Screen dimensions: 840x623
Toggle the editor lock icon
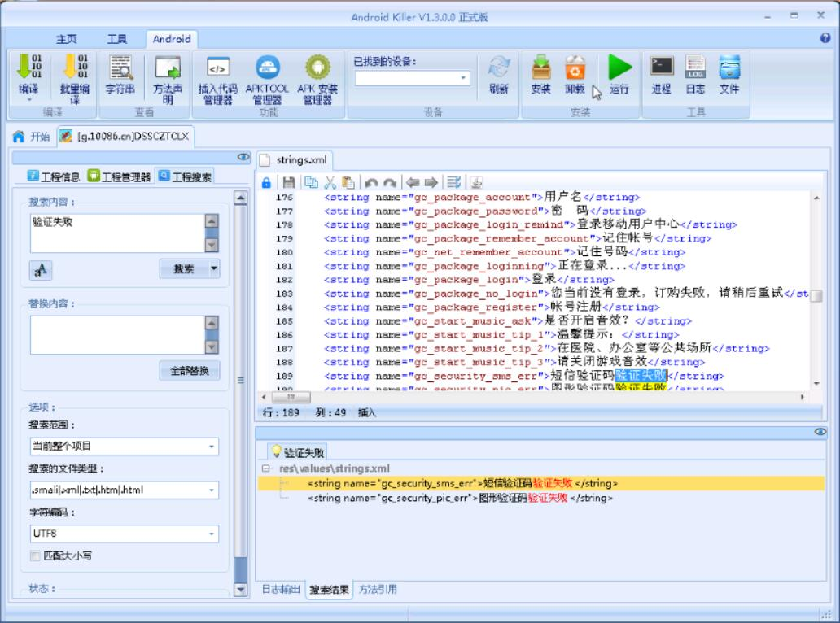tap(266, 183)
